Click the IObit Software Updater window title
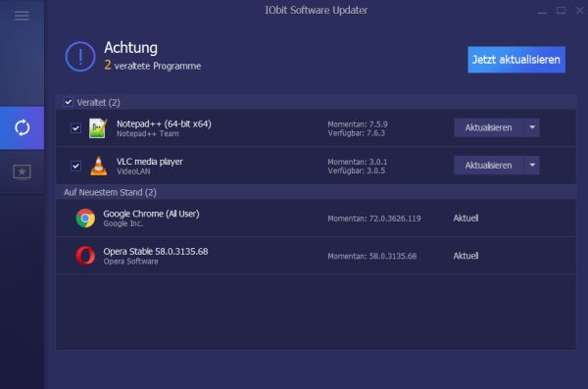Screen dimensions: 588x389 click(317, 10)
